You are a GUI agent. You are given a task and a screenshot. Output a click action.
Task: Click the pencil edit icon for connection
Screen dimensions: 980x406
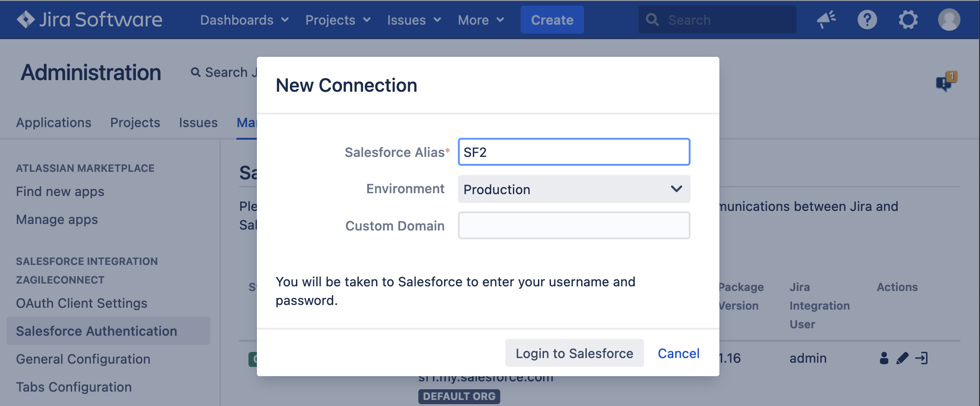(902, 358)
